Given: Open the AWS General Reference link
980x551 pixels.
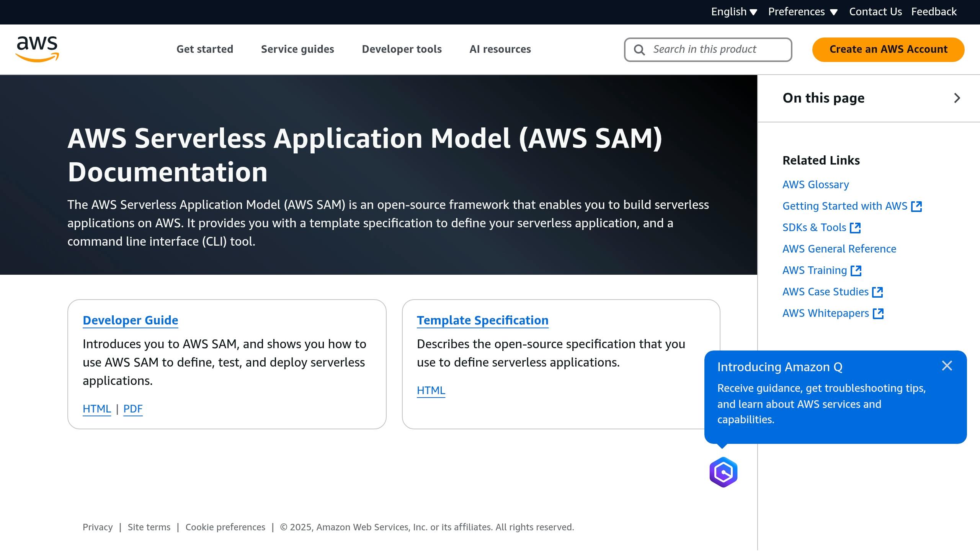Looking at the screenshot, I should [839, 249].
